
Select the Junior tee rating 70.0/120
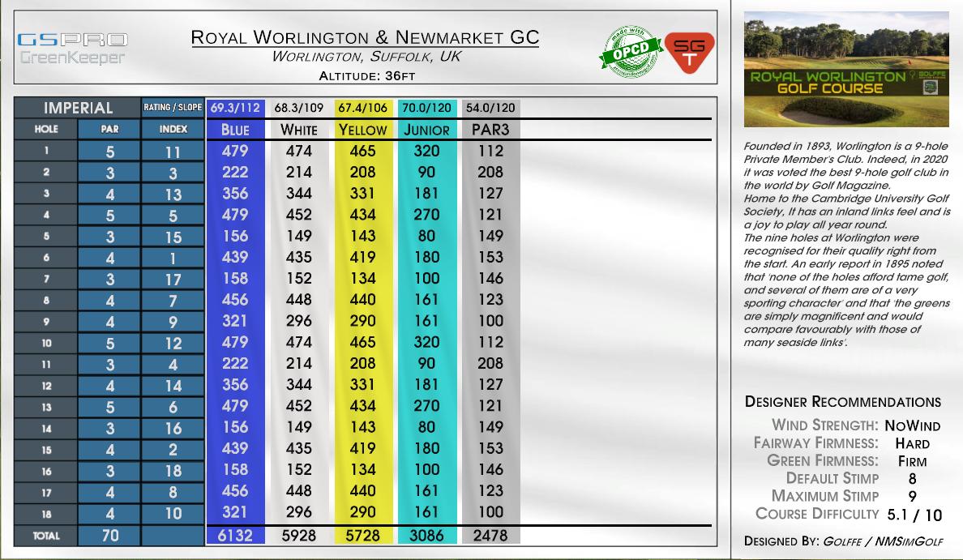pos(426,108)
